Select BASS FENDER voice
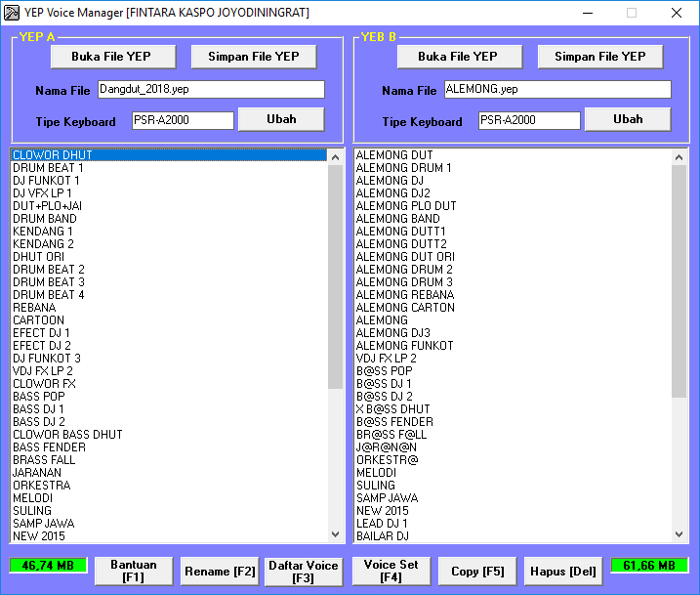This screenshot has height=595, width=700. pos(168,447)
